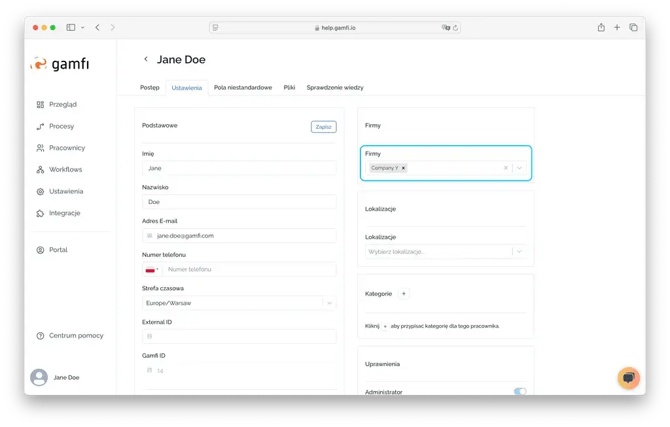Remove the Company Y tag

(x=403, y=168)
